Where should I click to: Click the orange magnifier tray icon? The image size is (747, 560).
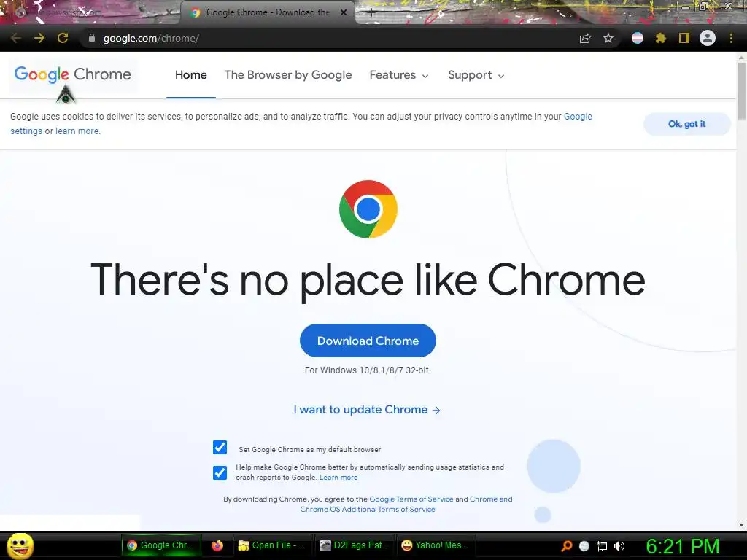coord(566,545)
